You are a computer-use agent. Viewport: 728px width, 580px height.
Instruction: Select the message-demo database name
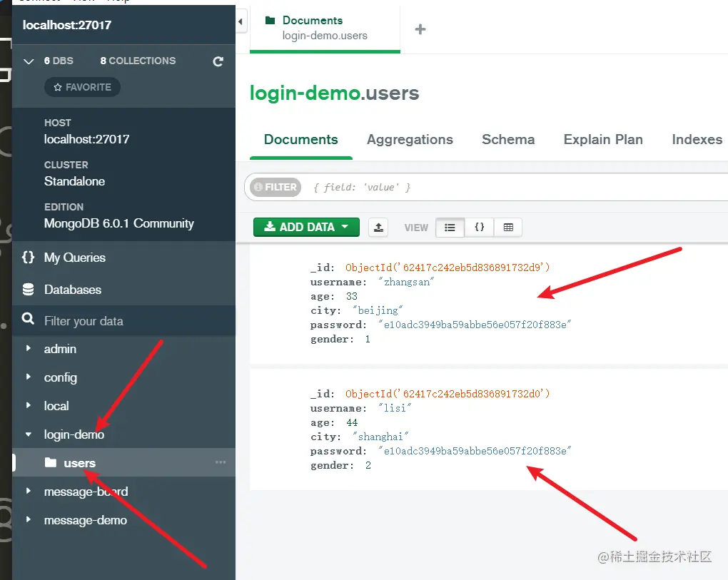(x=86, y=520)
